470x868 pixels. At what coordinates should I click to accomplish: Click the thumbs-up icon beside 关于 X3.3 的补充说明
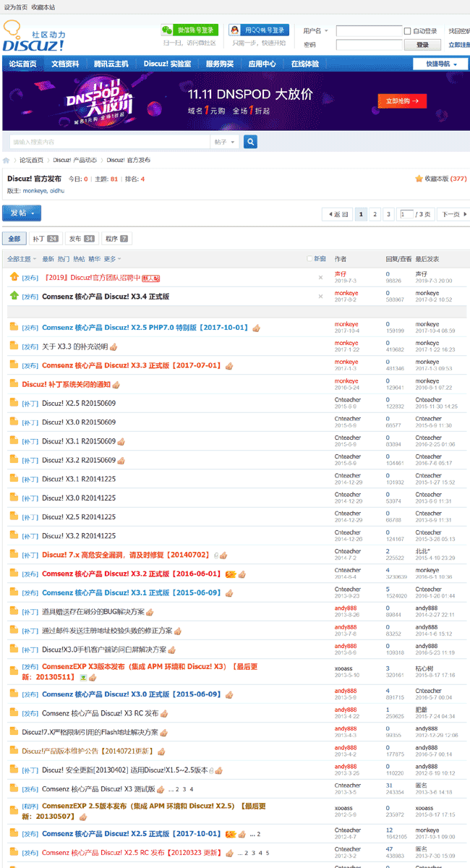[x=113, y=347]
